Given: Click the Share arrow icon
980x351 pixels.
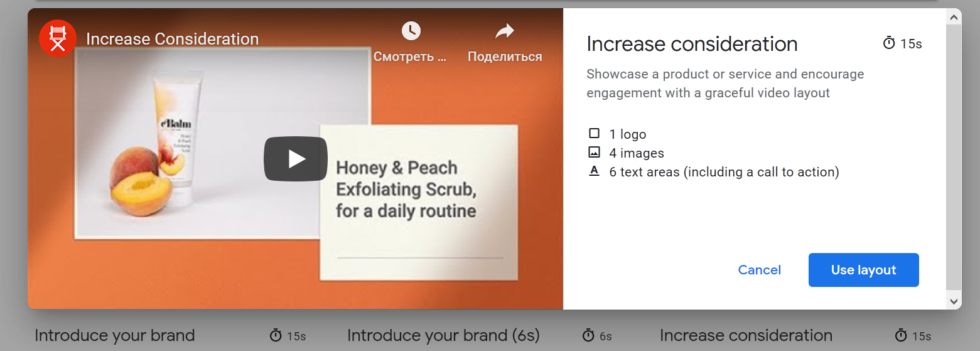Looking at the screenshot, I should point(504,31).
